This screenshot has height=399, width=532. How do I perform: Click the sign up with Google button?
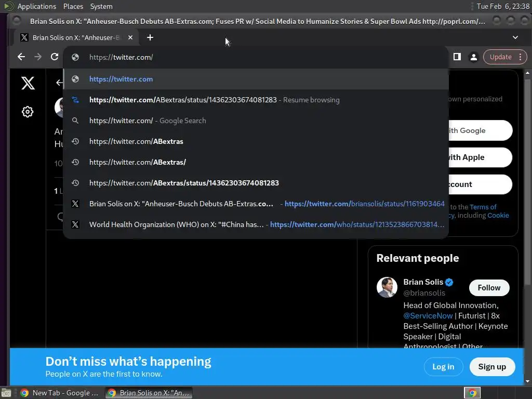[x=480, y=130]
